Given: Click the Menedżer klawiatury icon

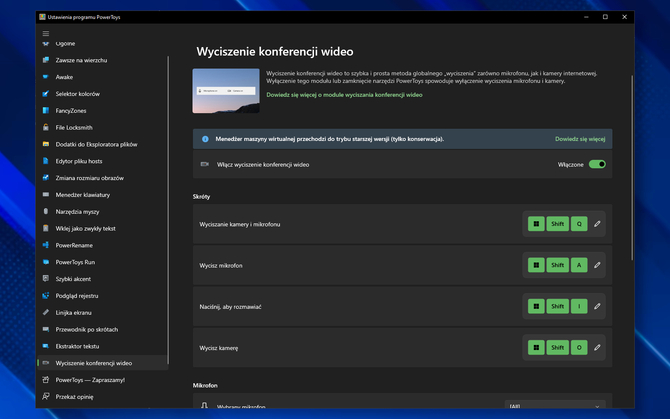Looking at the screenshot, I should point(46,195).
